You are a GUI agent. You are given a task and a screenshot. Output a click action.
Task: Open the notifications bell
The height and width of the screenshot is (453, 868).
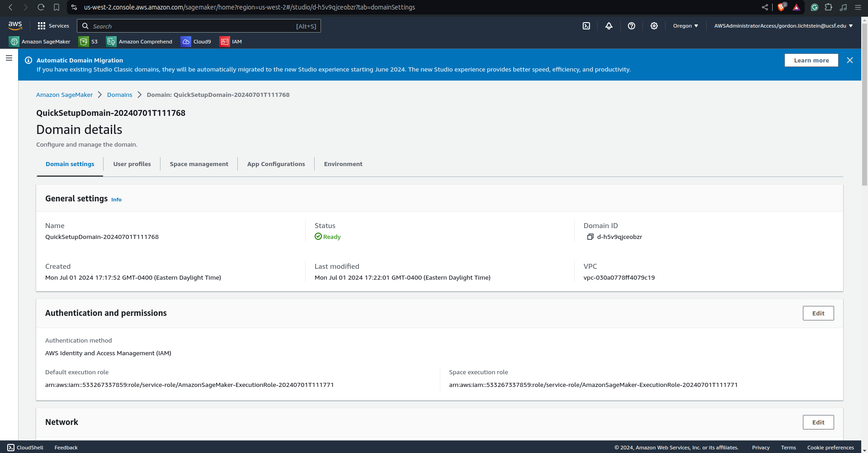609,26
